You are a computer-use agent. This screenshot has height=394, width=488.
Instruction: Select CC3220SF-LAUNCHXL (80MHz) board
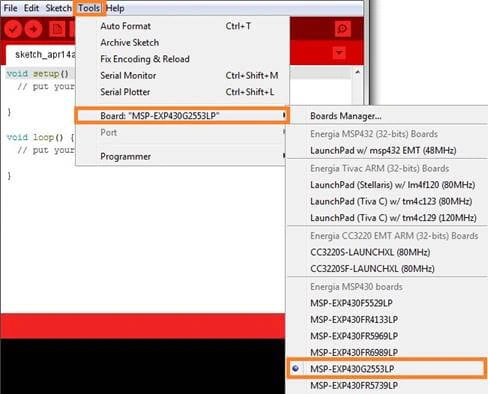(x=387, y=269)
